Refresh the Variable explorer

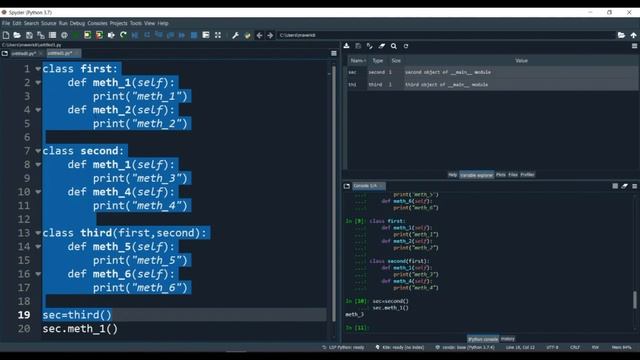coord(406,46)
